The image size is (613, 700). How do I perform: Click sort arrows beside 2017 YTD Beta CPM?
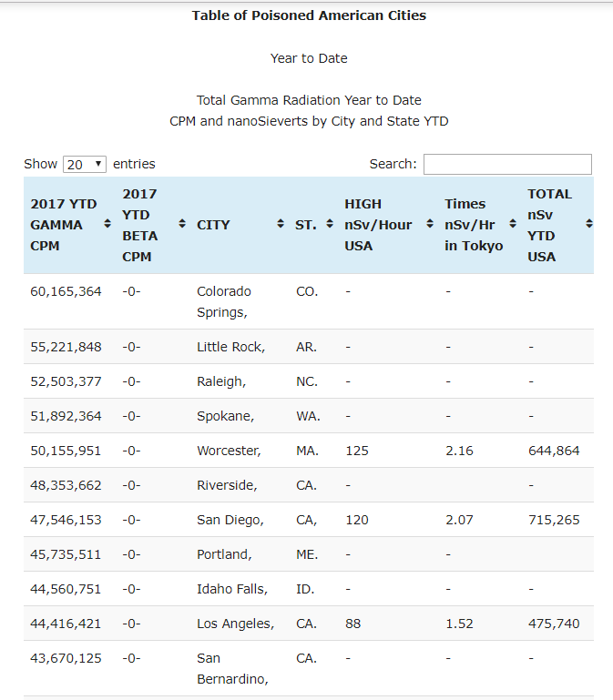click(182, 225)
